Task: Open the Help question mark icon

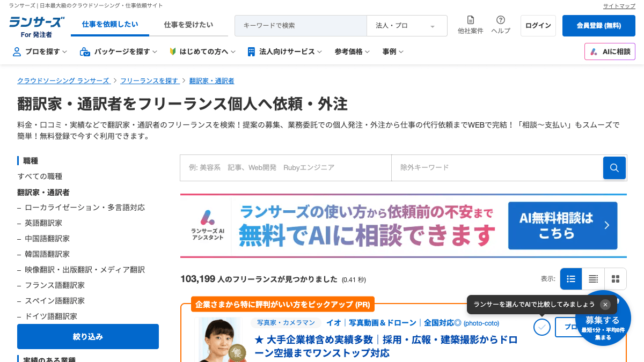Action: (501, 20)
